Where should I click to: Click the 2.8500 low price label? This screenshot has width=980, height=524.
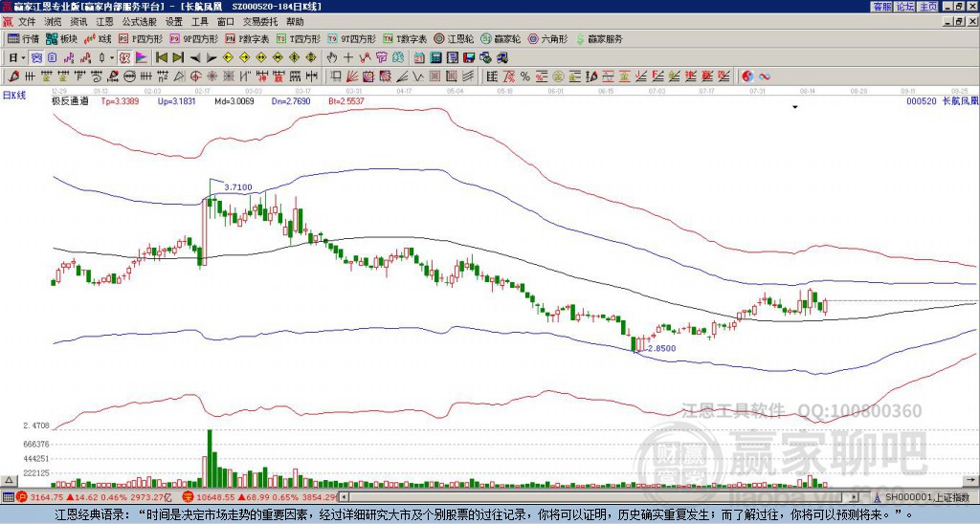(662, 348)
